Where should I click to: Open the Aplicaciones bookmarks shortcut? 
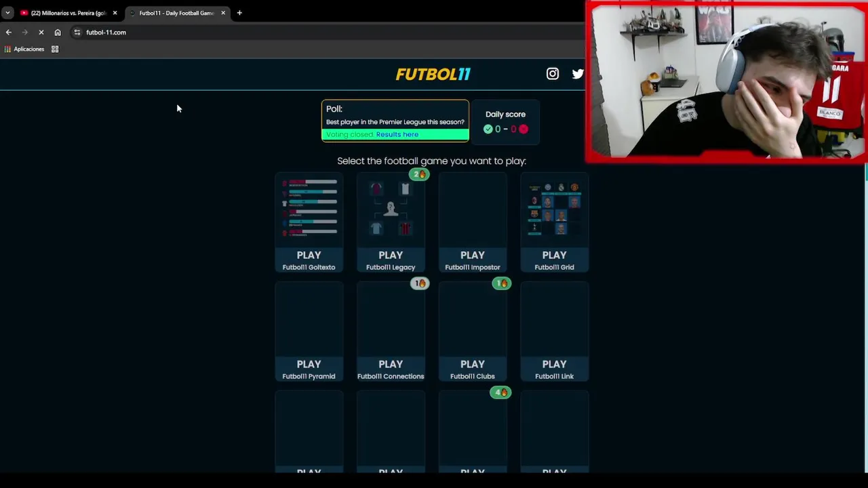24,49
